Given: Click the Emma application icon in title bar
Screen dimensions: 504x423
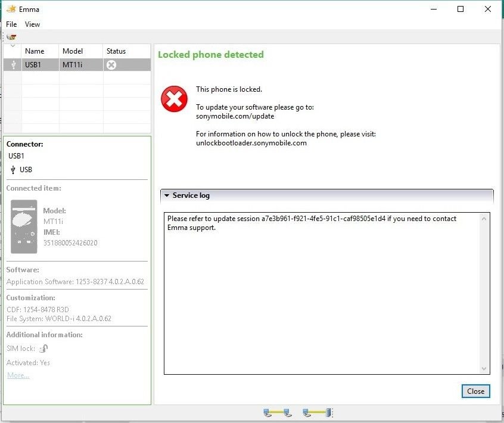Looking at the screenshot, I should tap(11, 9).
